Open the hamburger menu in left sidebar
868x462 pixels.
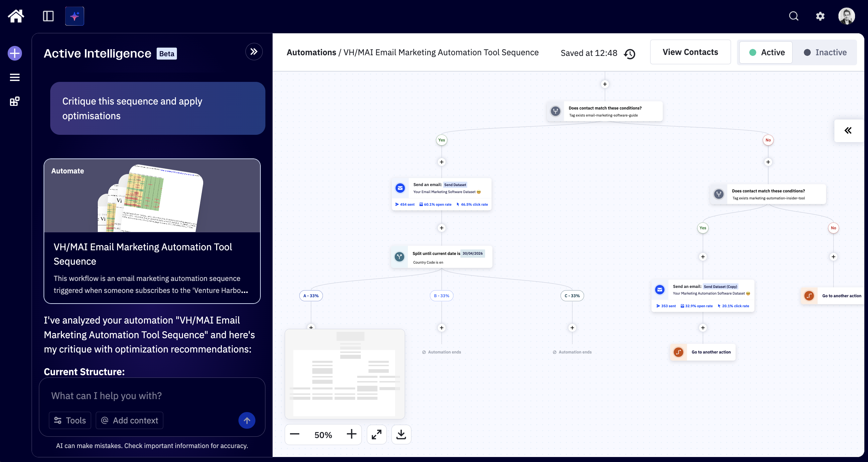(15, 77)
